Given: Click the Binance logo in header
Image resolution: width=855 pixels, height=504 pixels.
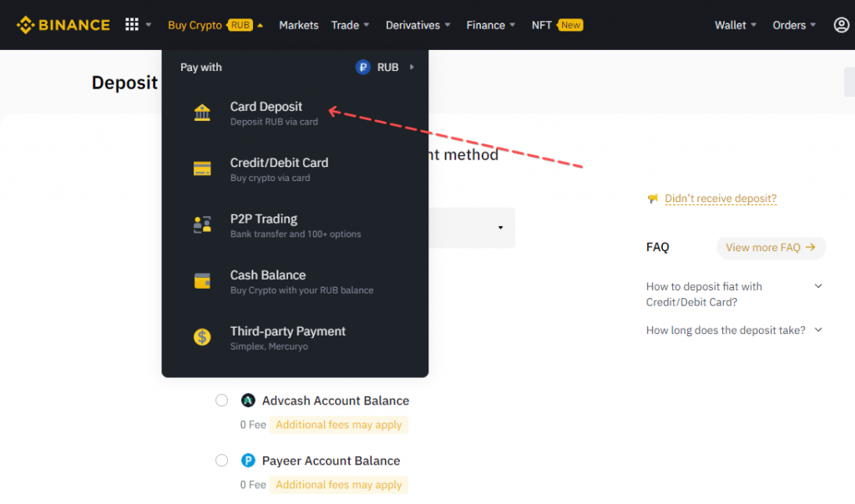Looking at the screenshot, I should [x=63, y=25].
